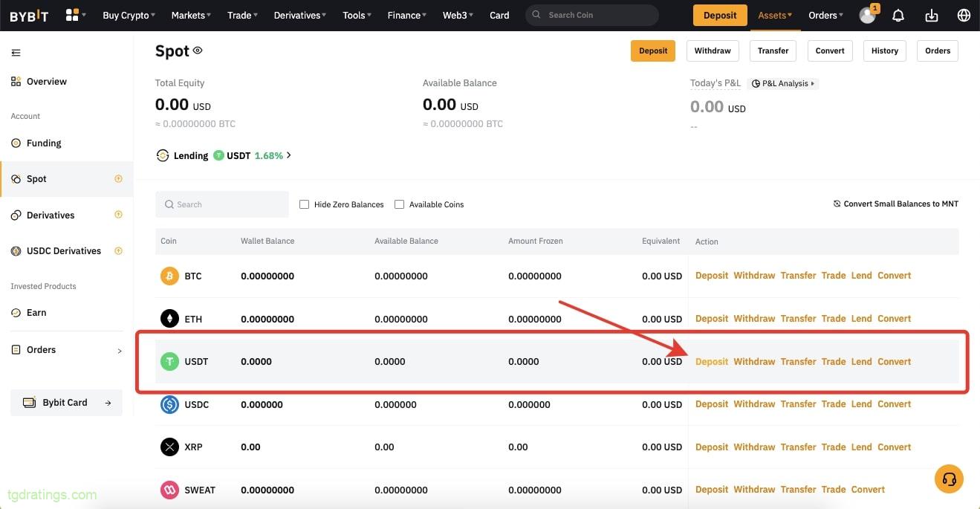Open the History button
The width and height of the screenshot is (980, 509).
tap(885, 51)
